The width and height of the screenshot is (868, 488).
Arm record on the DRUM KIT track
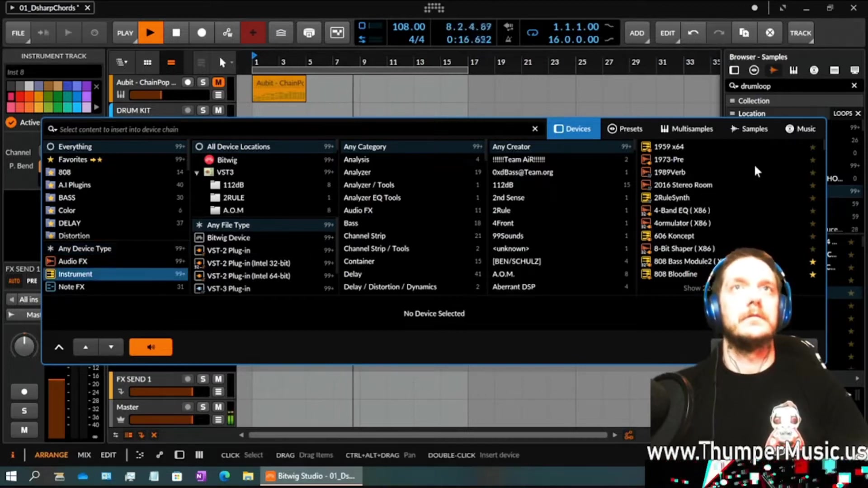pos(187,110)
